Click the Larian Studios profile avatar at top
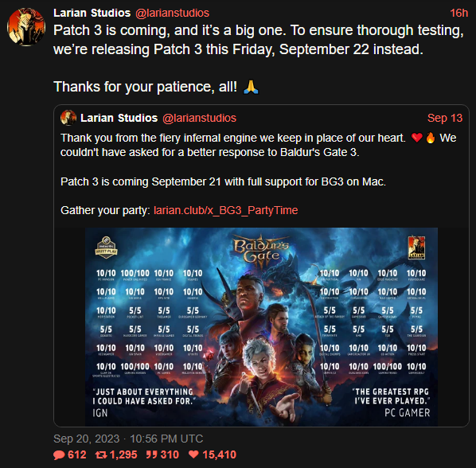This screenshot has height=468, width=476. (x=26, y=27)
